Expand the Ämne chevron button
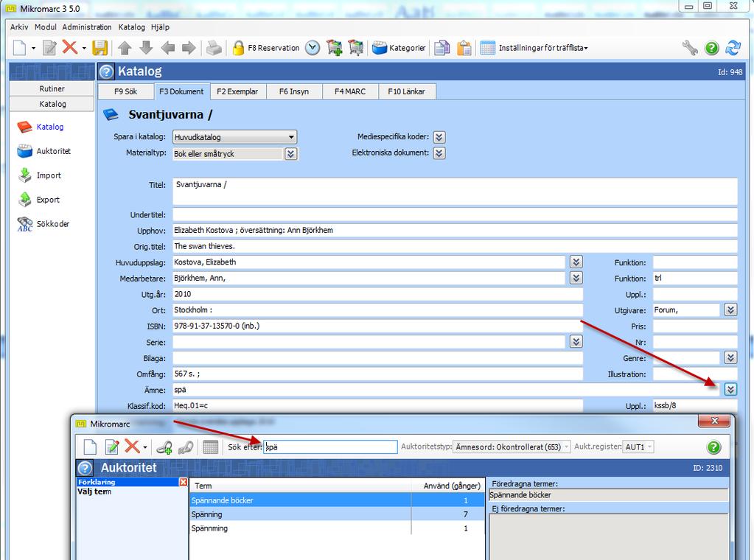Screen dimensions: 754x560 pos(730,389)
